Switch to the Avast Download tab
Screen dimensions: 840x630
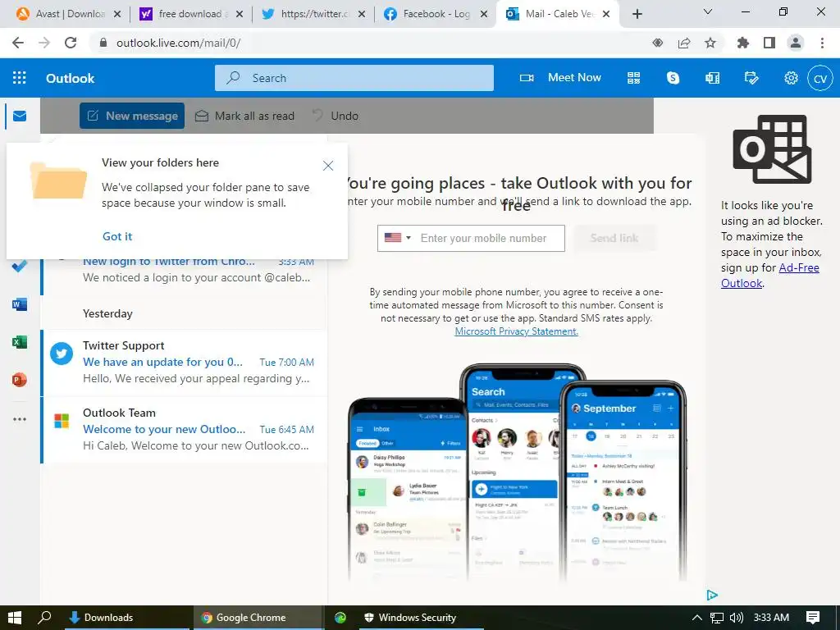(68, 14)
